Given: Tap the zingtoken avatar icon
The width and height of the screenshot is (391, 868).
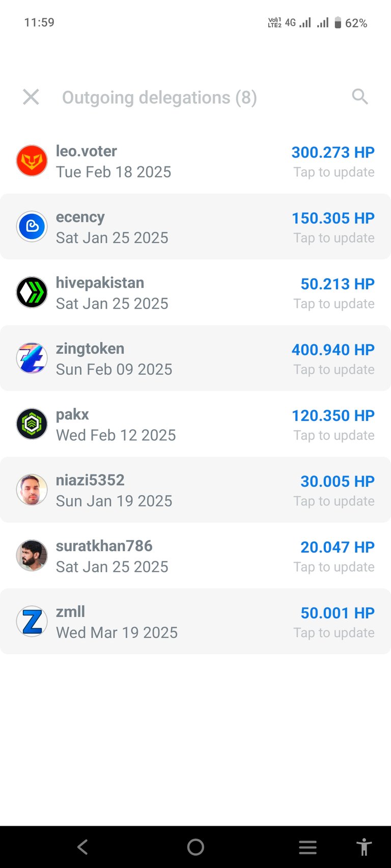Looking at the screenshot, I should tap(32, 358).
